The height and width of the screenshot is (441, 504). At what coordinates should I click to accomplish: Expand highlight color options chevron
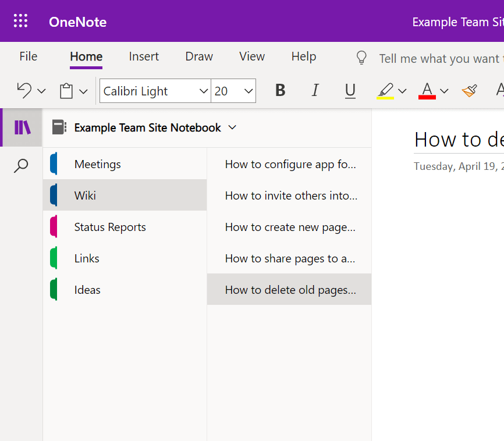tap(402, 91)
